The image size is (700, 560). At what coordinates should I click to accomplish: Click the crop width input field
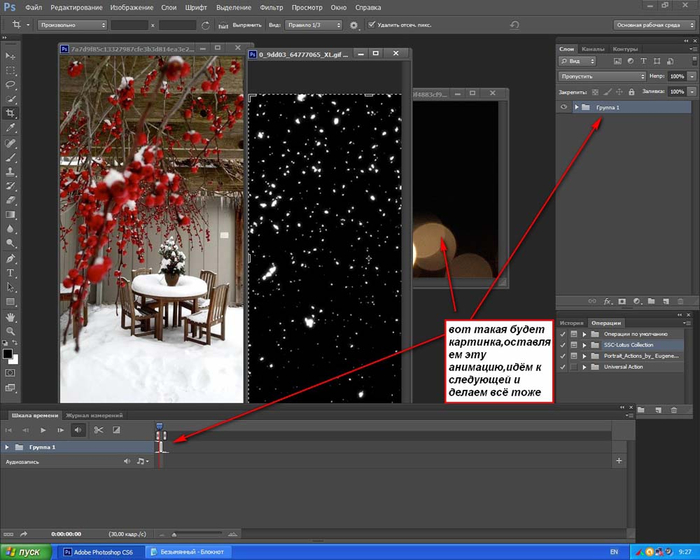[x=129, y=25]
